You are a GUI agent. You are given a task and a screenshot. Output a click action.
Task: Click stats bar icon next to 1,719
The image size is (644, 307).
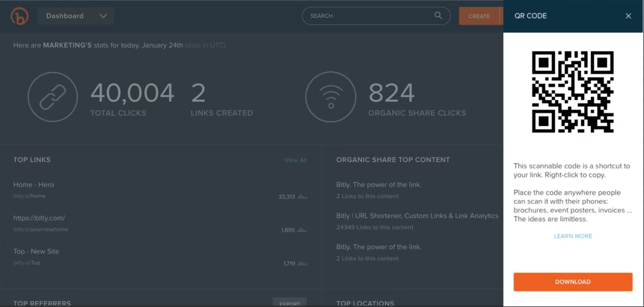302,264
